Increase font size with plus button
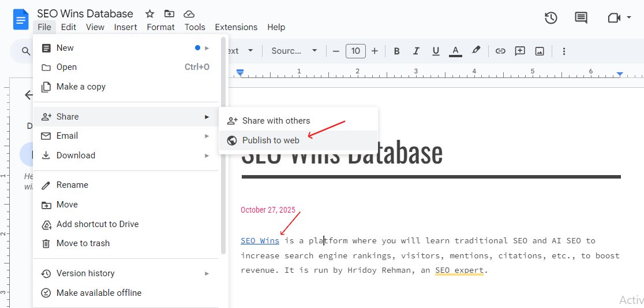644x308 pixels. click(x=375, y=51)
